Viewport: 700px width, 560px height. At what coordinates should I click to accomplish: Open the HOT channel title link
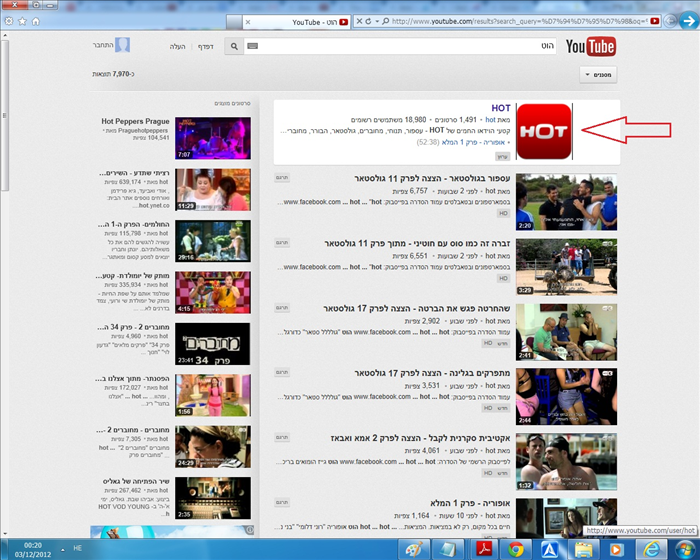pyautogui.click(x=500, y=108)
